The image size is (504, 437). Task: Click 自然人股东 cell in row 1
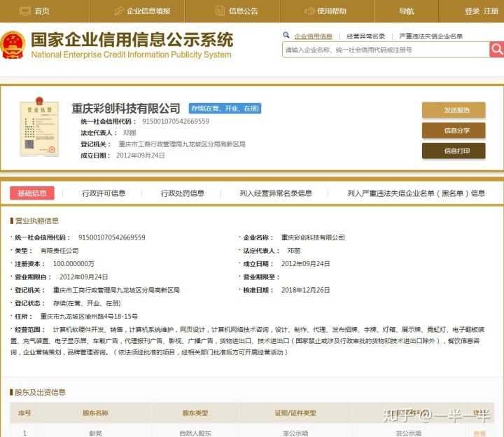195,433
